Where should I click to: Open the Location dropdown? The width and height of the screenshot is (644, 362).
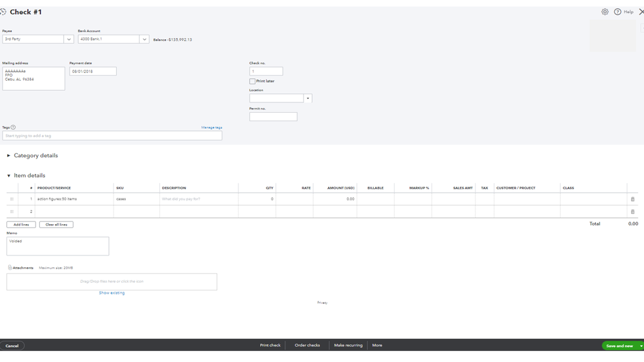(307, 99)
